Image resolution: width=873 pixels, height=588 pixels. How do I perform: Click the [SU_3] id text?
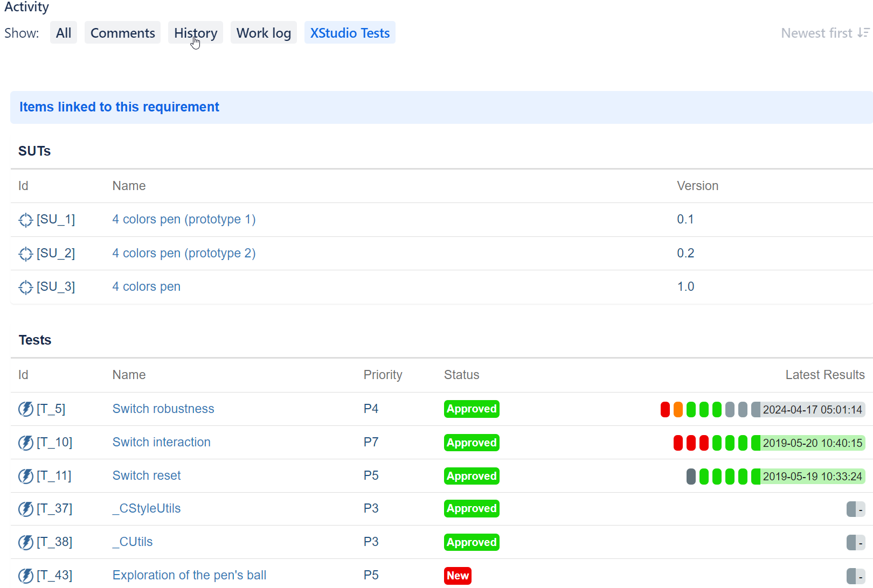tap(56, 286)
